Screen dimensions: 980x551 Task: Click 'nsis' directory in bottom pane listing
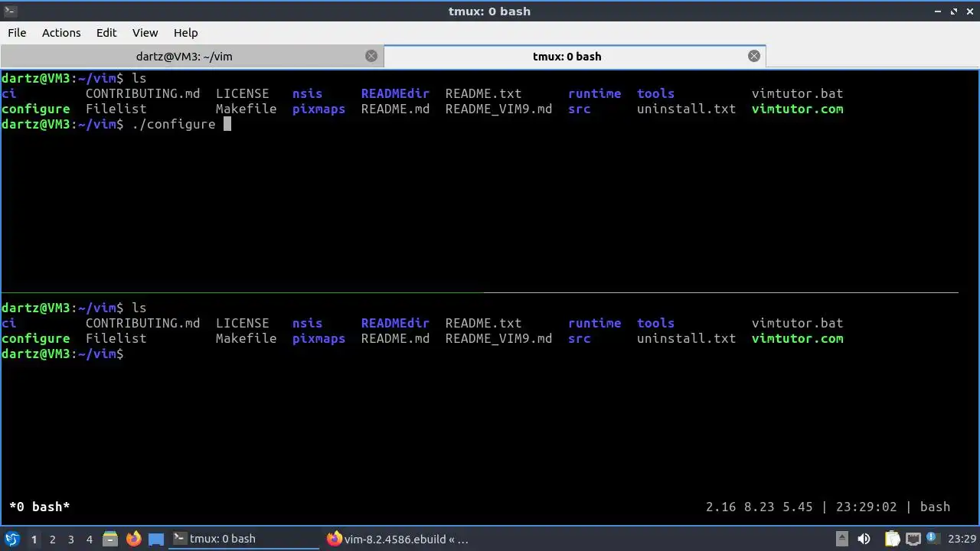[x=307, y=323]
